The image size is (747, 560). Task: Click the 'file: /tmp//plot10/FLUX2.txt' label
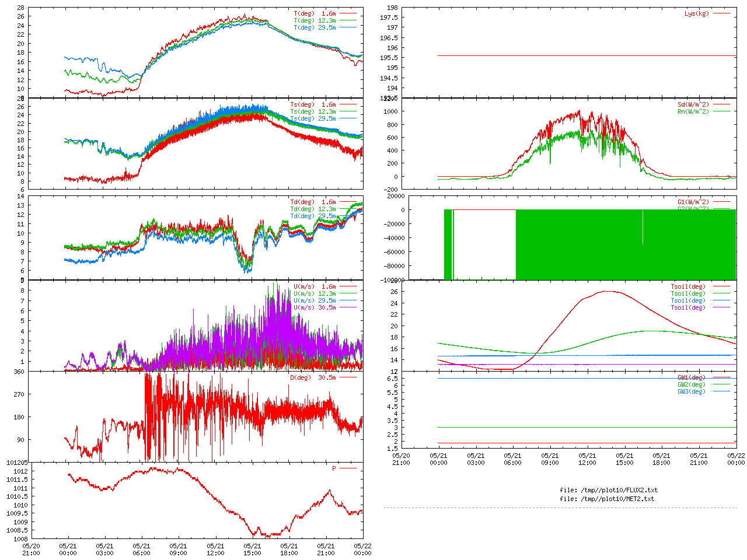[609, 490]
